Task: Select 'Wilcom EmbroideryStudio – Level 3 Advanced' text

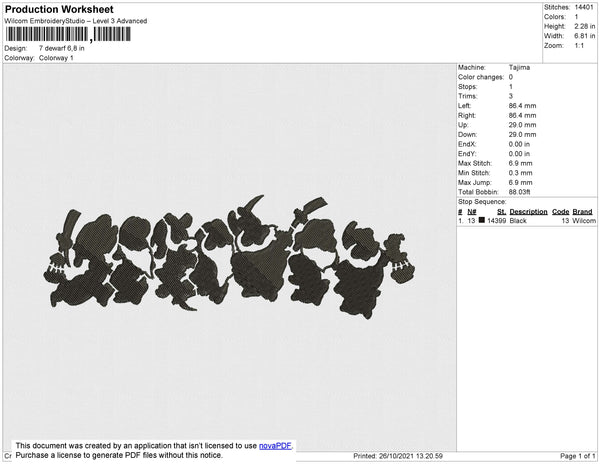Action: click(x=76, y=21)
